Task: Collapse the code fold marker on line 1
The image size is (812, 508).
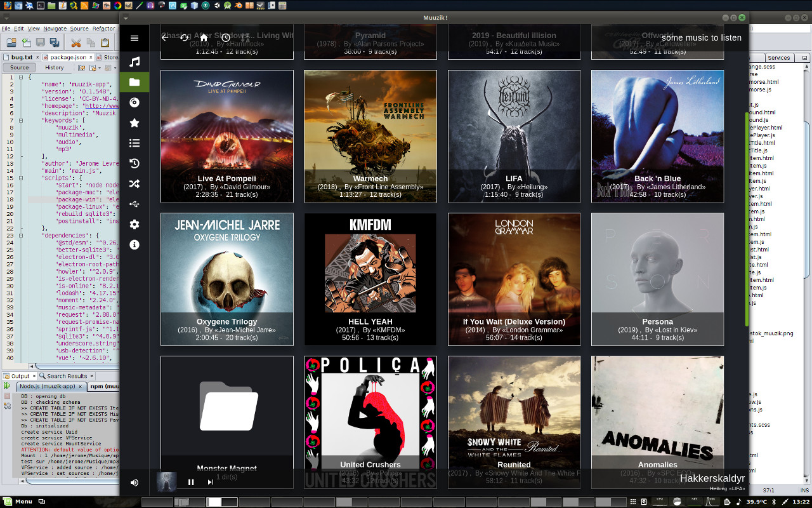Action: coord(21,77)
